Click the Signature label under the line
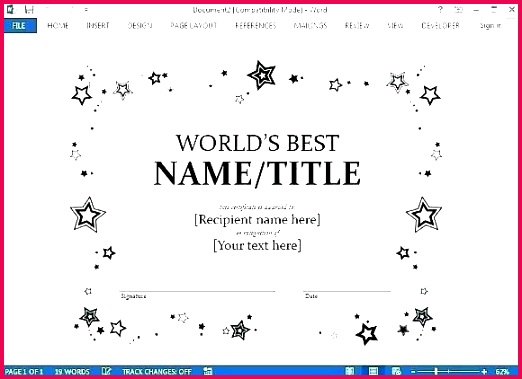522x379 pixels. click(x=133, y=296)
